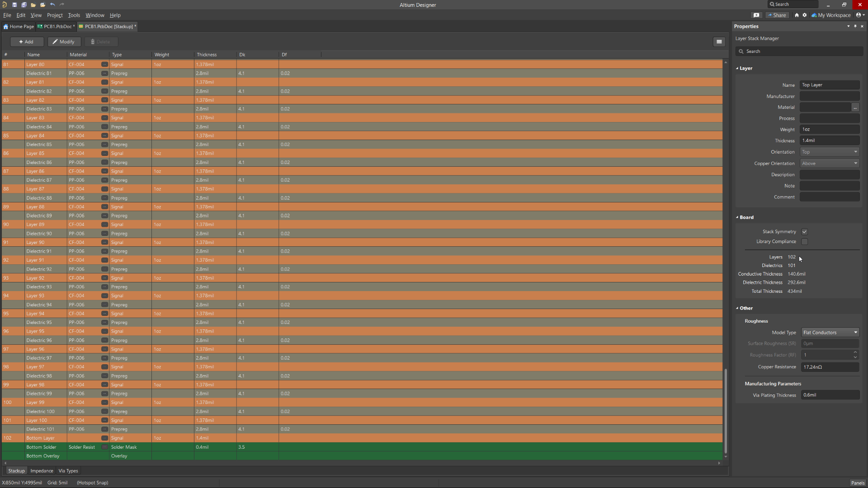
Task: Open the hamburger menu in the stackup toolbar
Action: tap(719, 42)
